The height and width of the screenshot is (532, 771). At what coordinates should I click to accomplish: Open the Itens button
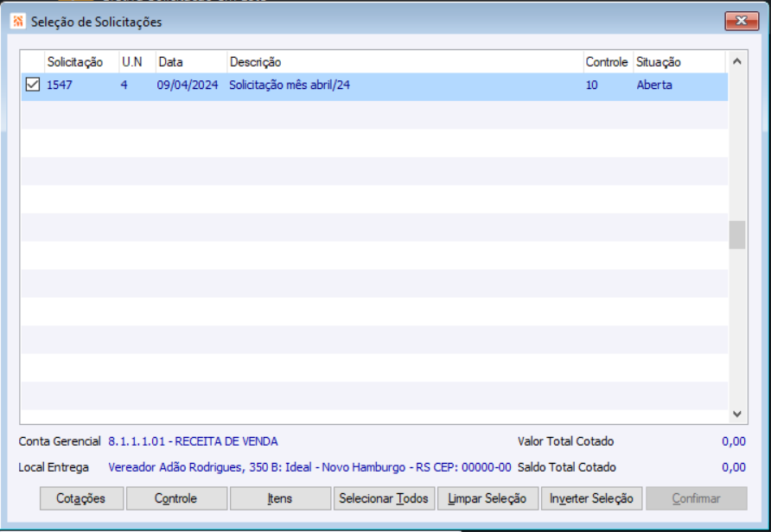[x=280, y=498]
